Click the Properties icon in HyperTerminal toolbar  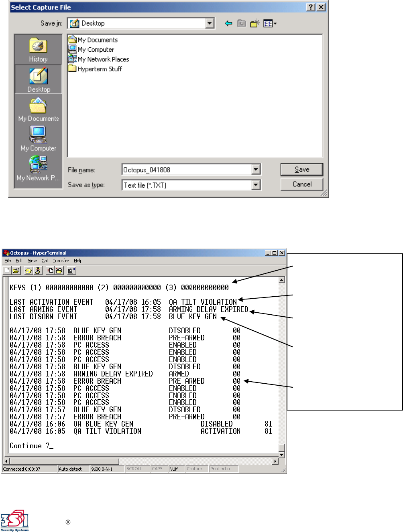[x=71, y=271]
